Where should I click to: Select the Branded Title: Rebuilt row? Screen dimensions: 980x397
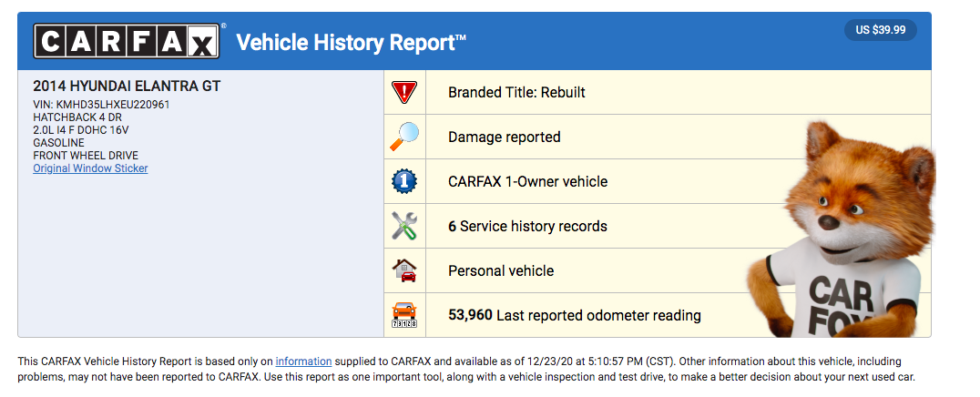[x=658, y=93]
